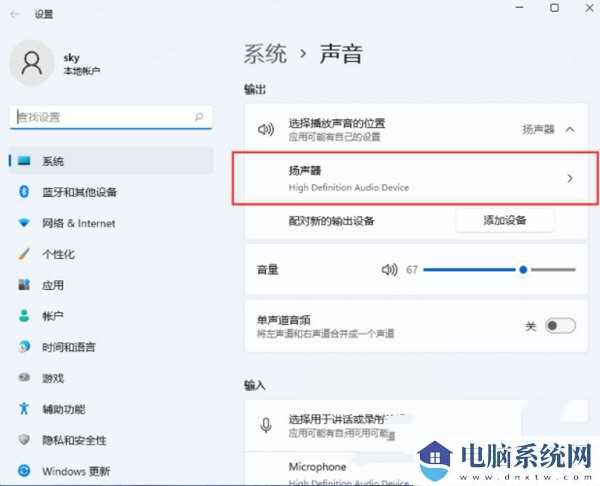Click the 个性化 paintbrush icon
600x486 pixels.
[x=24, y=254]
